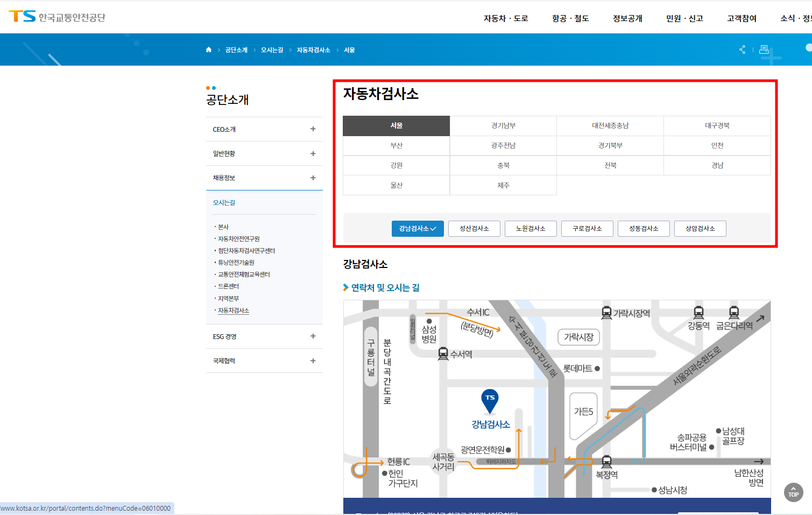Screen dimensions: 812x515
Task: Select the 부산 region tab
Action: (397, 145)
